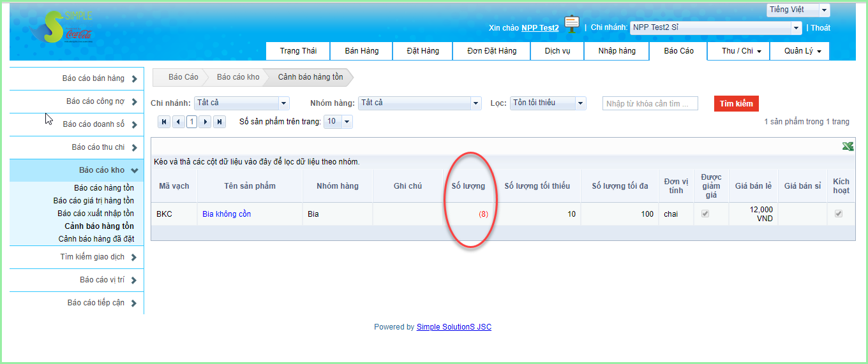Click the signboard icon beside NPP Test2

tap(572, 25)
